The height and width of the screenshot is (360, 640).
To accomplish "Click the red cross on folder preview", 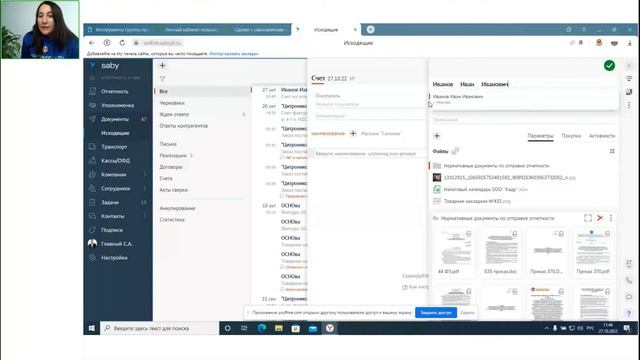I will [600, 218].
